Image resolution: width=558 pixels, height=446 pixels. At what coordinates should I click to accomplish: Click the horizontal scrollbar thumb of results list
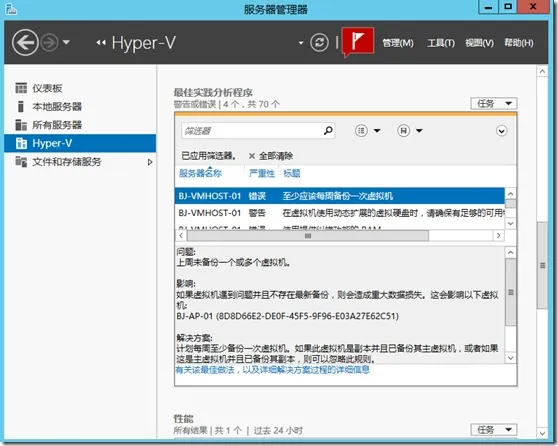(x=308, y=236)
